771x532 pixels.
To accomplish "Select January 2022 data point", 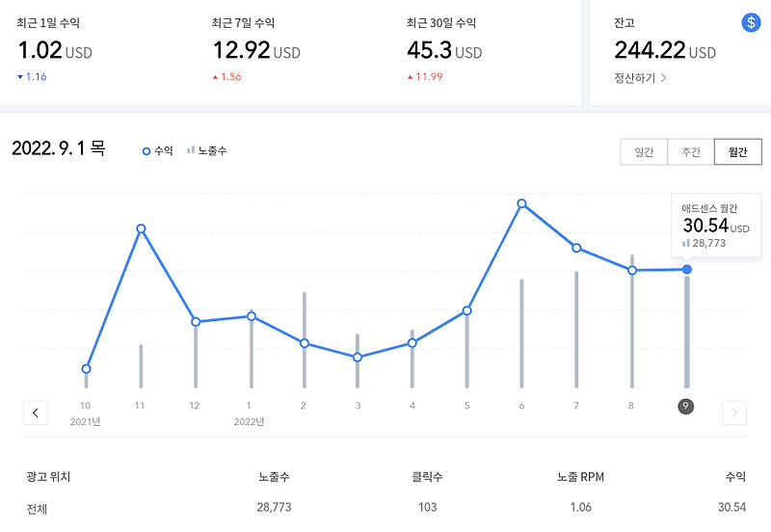I will tap(252, 316).
